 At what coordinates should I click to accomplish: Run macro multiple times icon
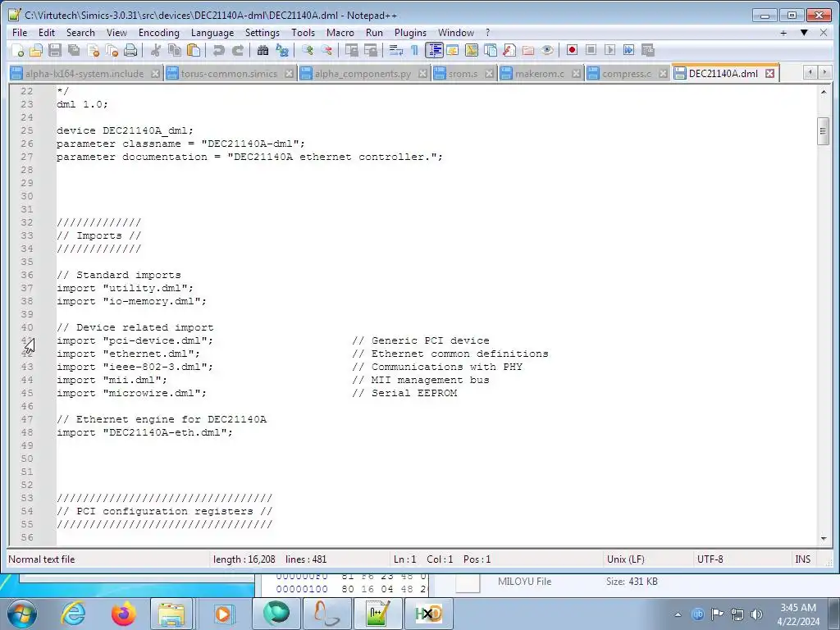point(629,50)
